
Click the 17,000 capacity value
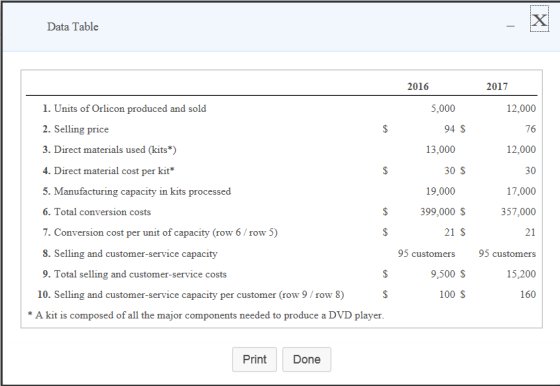(521, 191)
